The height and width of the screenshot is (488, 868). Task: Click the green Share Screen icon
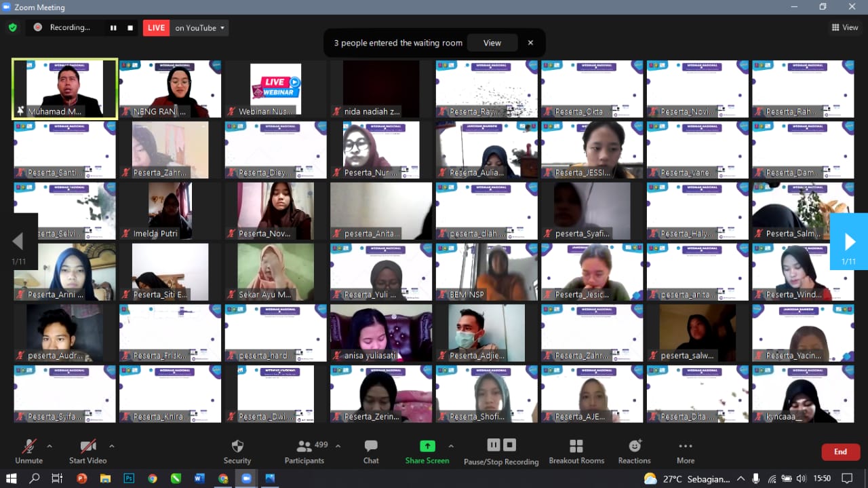(x=427, y=446)
